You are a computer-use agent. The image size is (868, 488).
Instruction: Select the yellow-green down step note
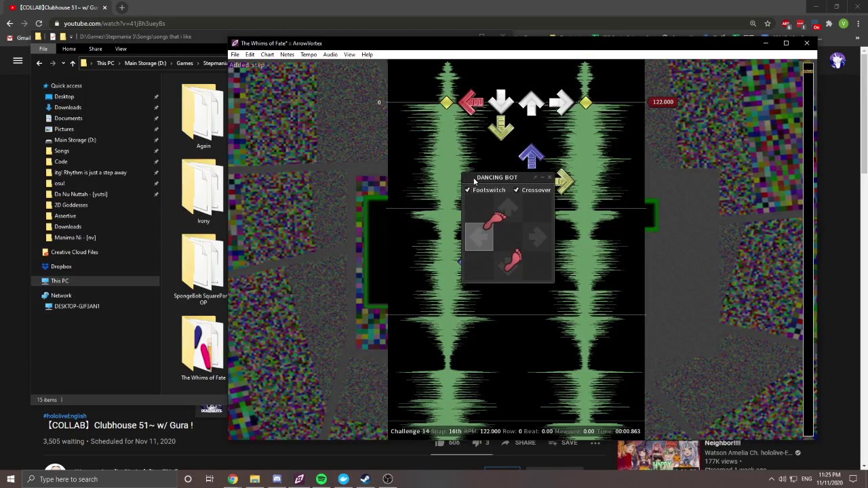tap(501, 128)
